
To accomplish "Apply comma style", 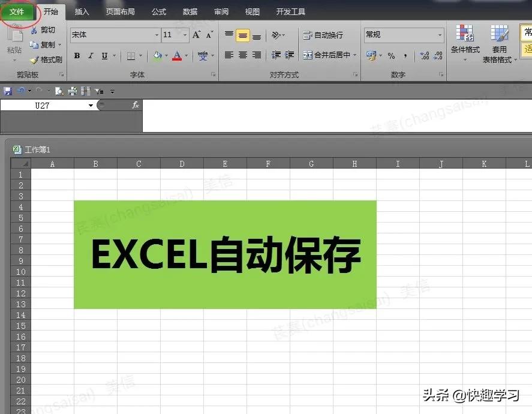I will click(405, 56).
